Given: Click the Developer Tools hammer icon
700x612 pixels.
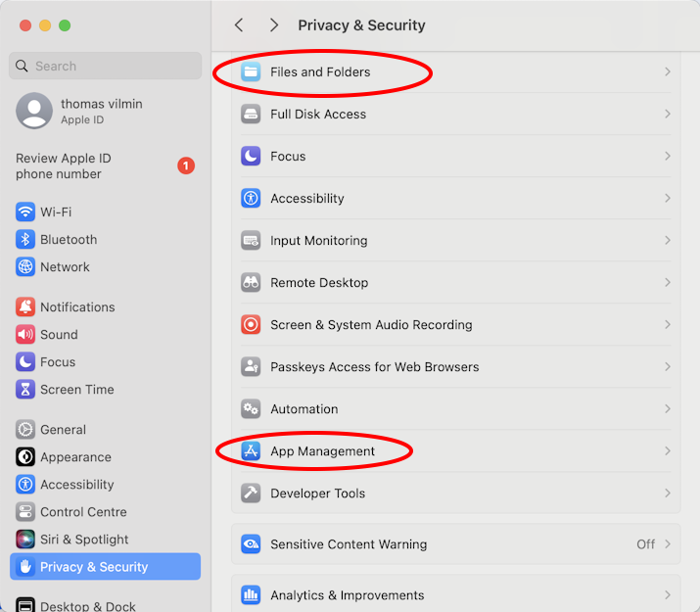Looking at the screenshot, I should (251, 494).
